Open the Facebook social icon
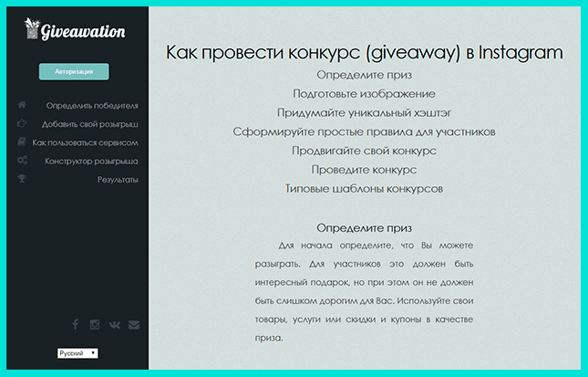Image resolution: width=588 pixels, height=377 pixels. point(76,324)
